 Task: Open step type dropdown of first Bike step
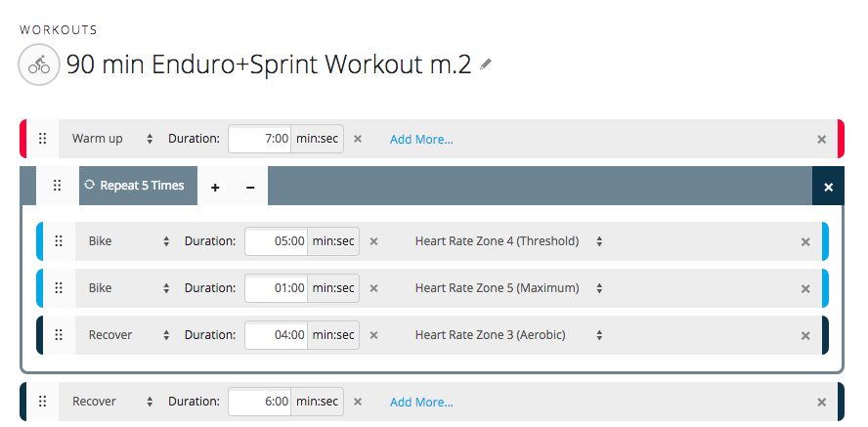point(127,241)
